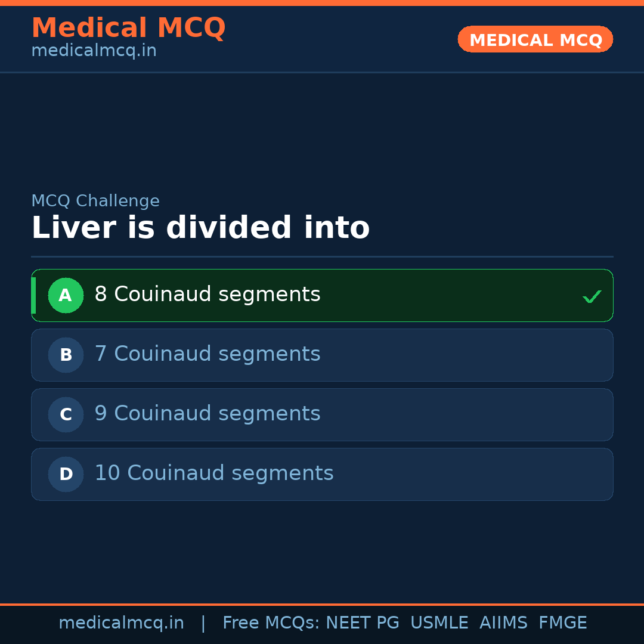Click the question 'Liver is divided into'
Viewport: 644px width, 644px height.
click(x=200, y=228)
